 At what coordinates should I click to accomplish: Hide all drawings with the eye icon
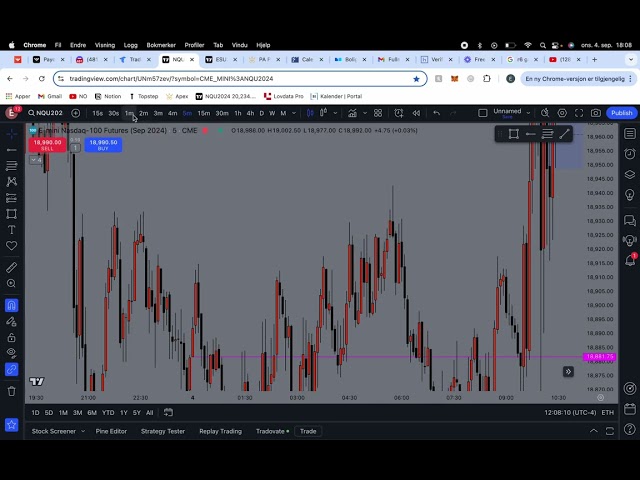pyautogui.click(x=11, y=353)
